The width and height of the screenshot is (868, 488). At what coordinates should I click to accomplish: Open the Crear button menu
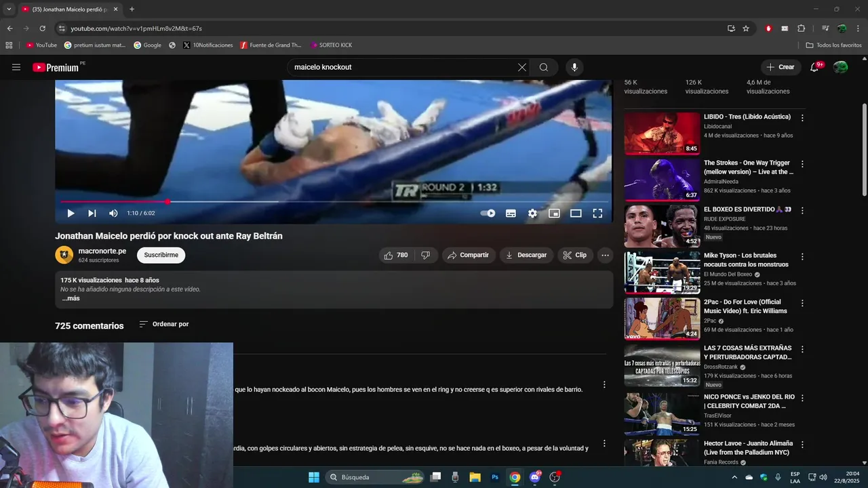click(781, 67)
